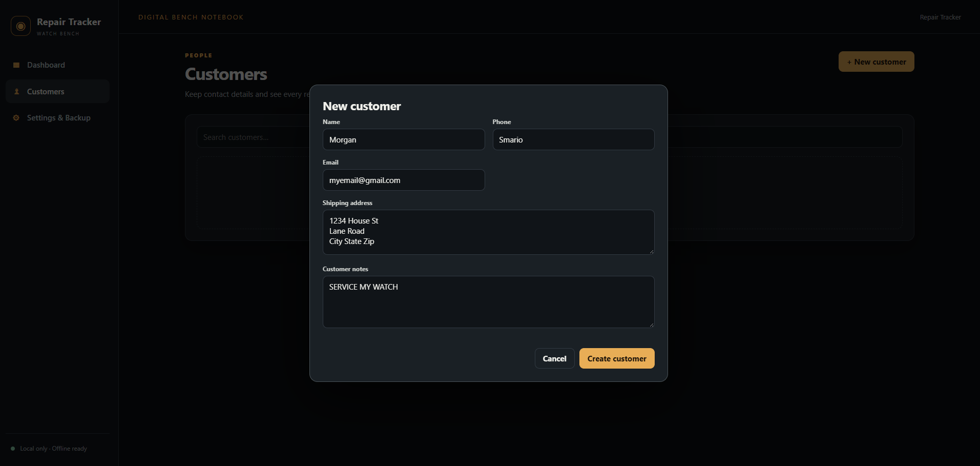
Task: Click the Customers page heading
Action: click(226, 74)
